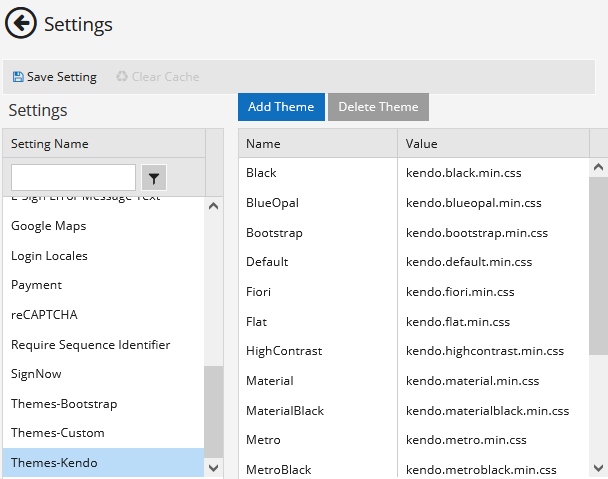Image resolution: width=608 pixels, height=479 pixels.
Task: Select the Material theme row
Action: (270, 381)
